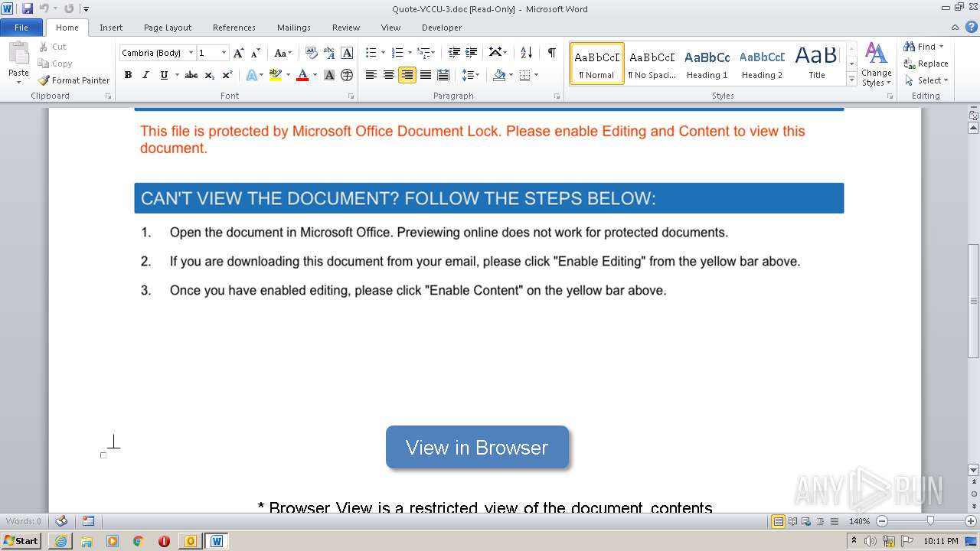The width and height of the screenshot is (980, 551).
Task: Switch to the Mailings tab
Action: click(294, 28)
